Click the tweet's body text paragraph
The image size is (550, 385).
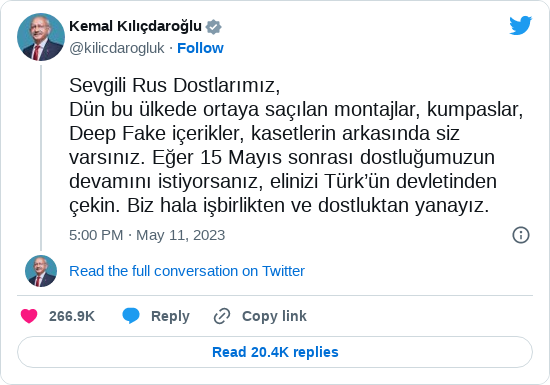296,145
